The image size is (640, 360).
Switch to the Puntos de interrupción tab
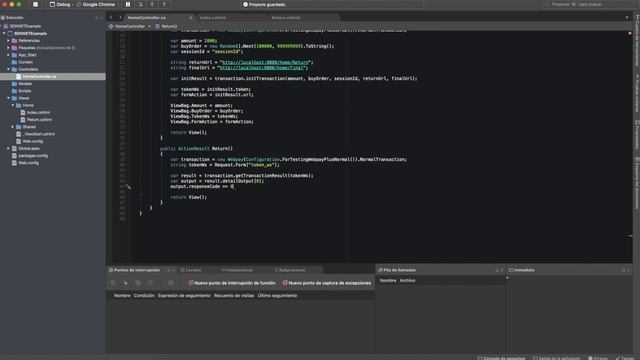(137, 270)
